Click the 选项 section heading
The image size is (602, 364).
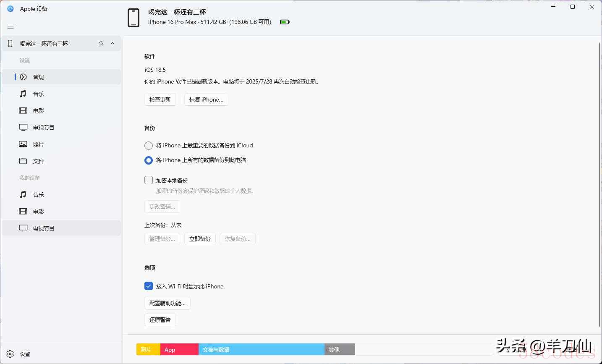[150, 267]
